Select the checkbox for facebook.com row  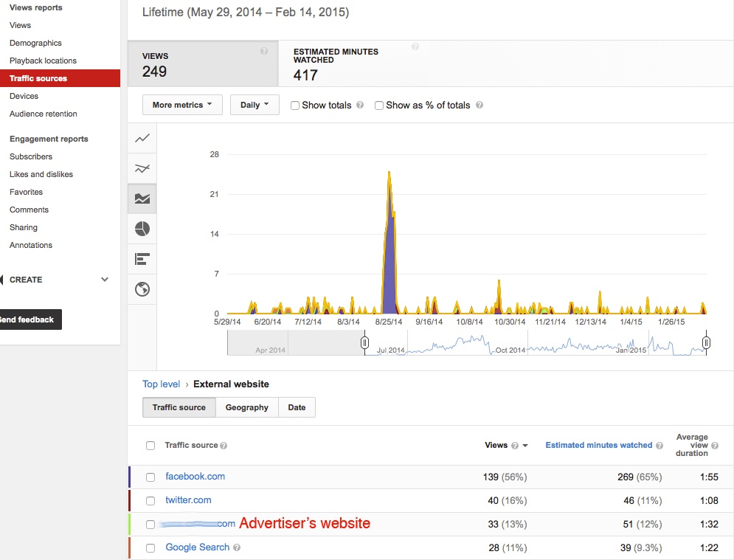click(150, 477)
